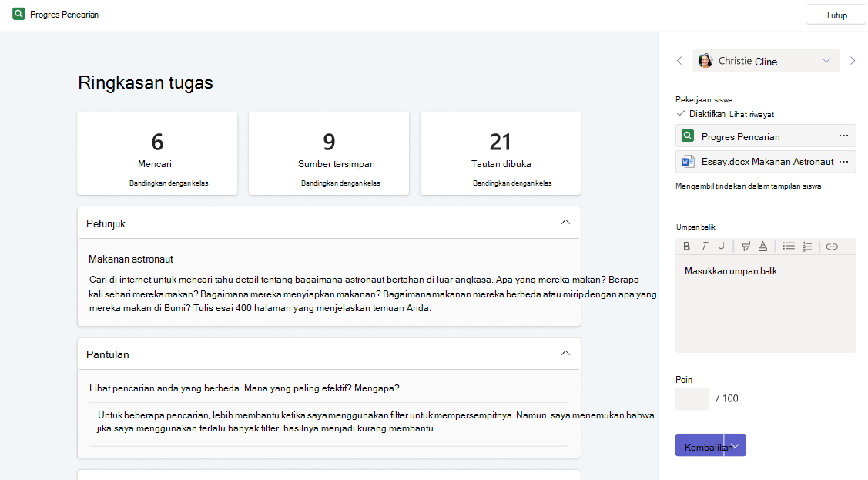This screenshot has width=868, height=480.
Task: Compare Tautan dibuka with class
Action: 512,183
